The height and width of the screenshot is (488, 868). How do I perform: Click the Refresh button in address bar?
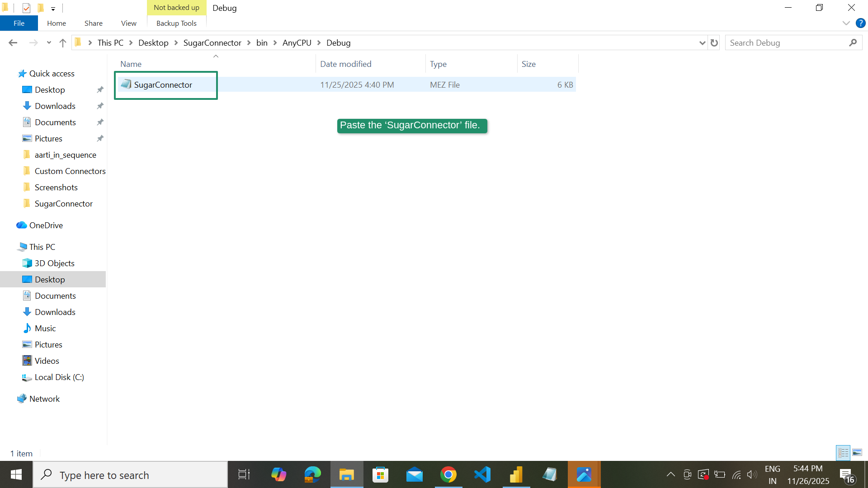[x=714, y=42]
